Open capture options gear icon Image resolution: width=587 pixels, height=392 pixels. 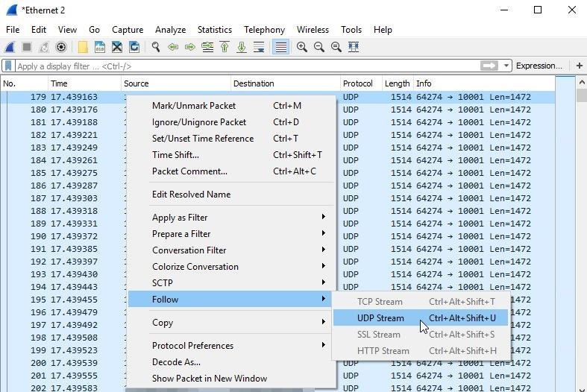tap(61, 47)
